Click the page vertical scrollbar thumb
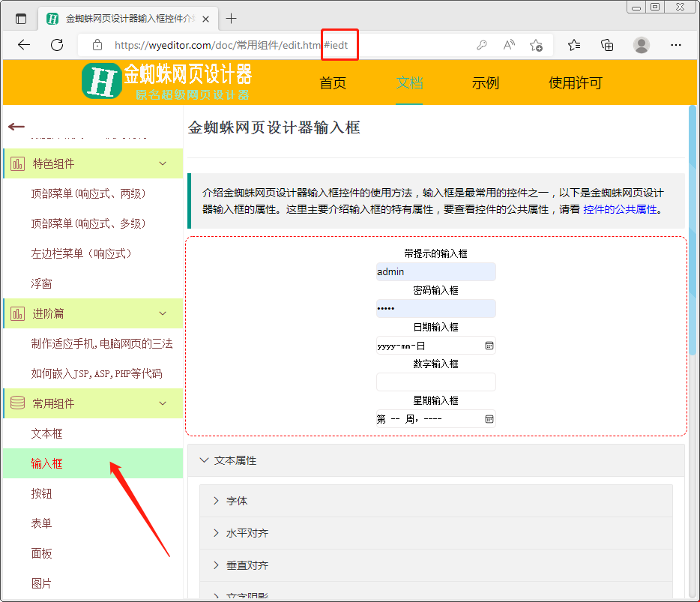 point(693,230)
